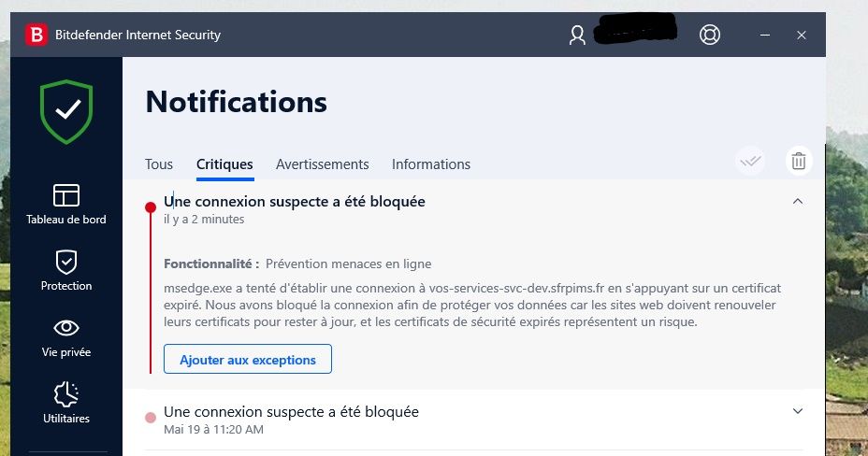Open the Informations tab
Screen dimensions: 868x456
pyautogui.click(x=430, y=164)
